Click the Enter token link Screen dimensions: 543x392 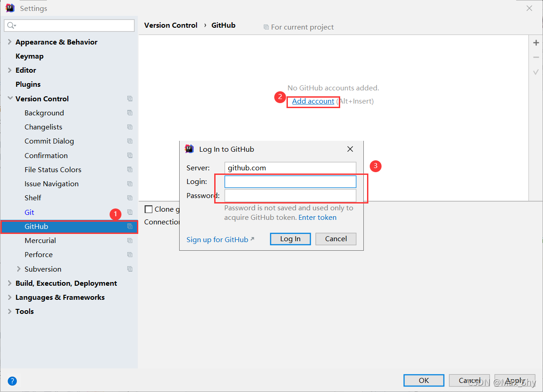(x=317, y=217)
